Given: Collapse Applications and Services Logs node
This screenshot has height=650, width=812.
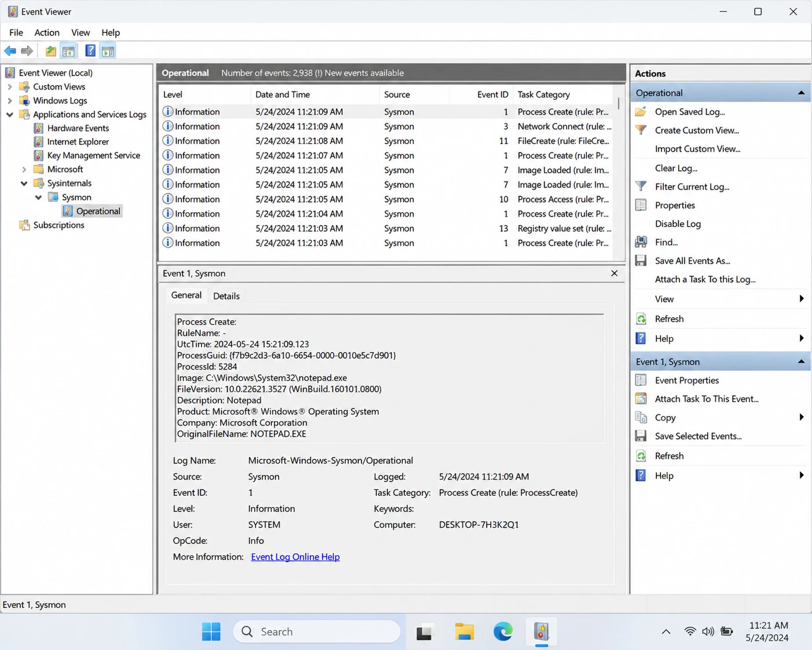Looking at the screenshot, I should [x=10, y=115].
